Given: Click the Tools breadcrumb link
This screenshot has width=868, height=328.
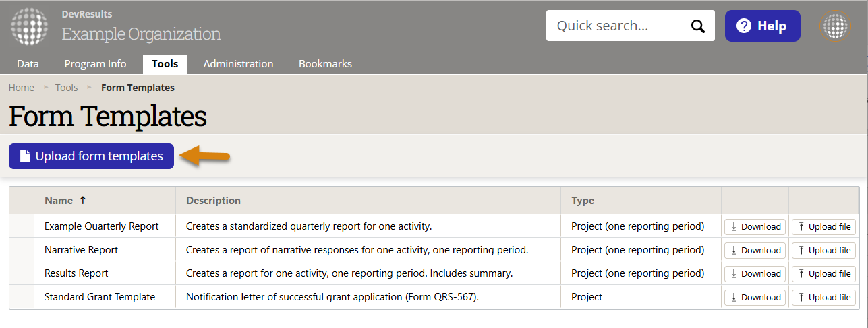Looking at the screenshot, I should pyautogui.click(x=66, y=88).
